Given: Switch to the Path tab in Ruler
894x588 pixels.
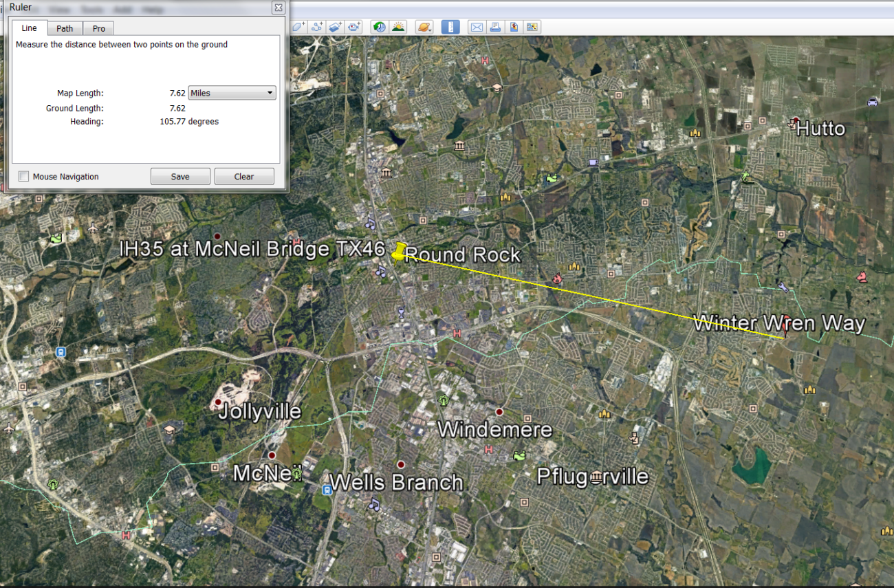Looking at the screenshot, I should (65, 28).
